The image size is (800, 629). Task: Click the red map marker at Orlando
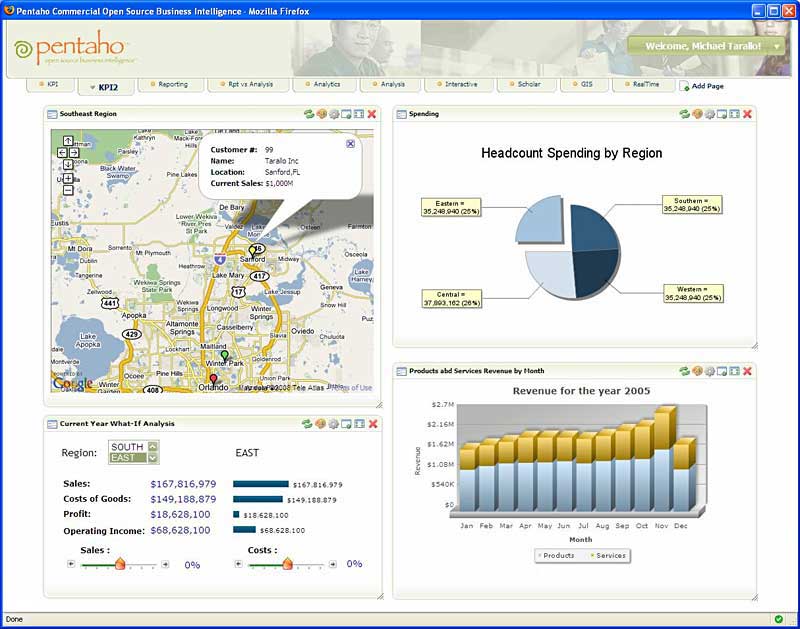coord(213,379)
